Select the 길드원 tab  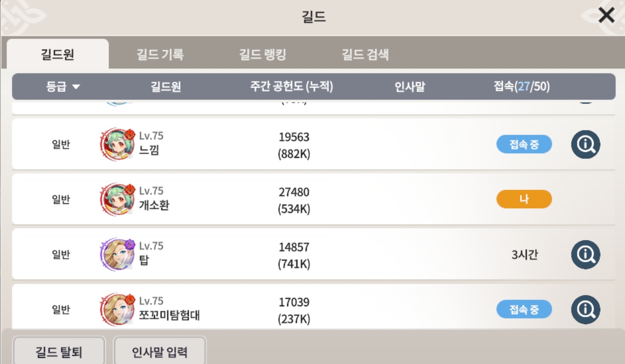pyautogui.click(x=58, y=54)
